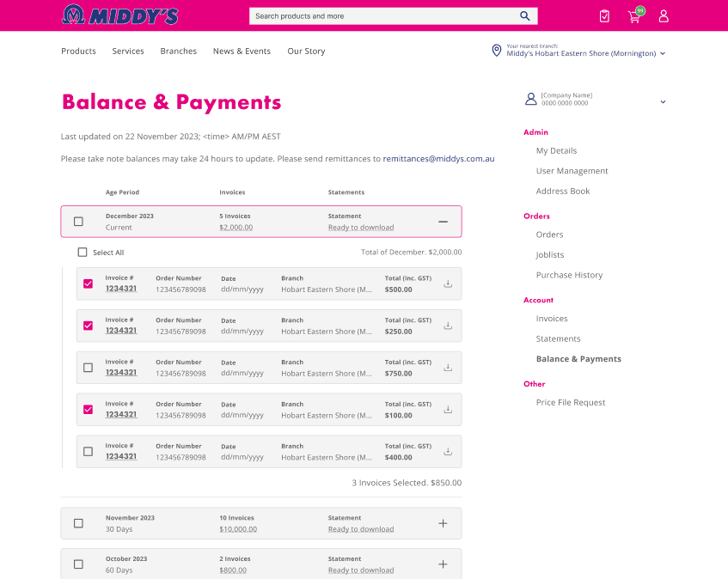Tick the November 2023 period checkbox
This screenshot has width=728, height=579.
78,523
